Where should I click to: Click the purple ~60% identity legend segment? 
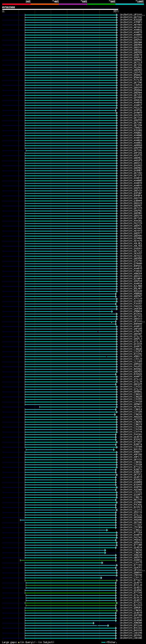point(73,4)
